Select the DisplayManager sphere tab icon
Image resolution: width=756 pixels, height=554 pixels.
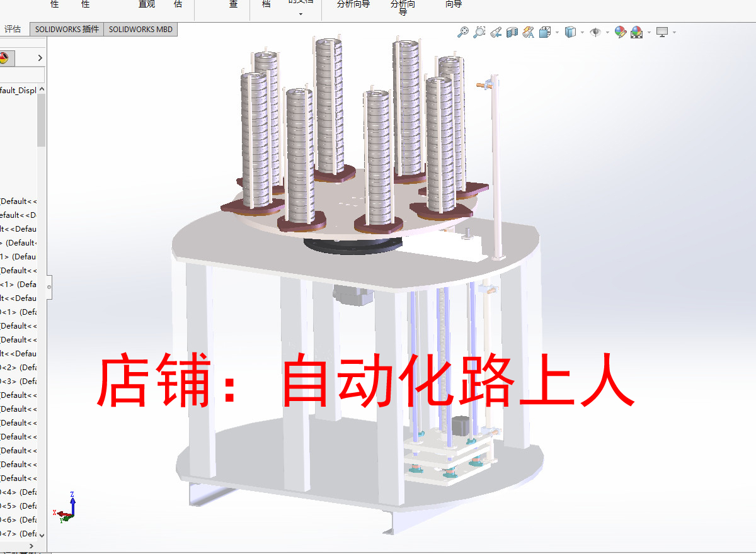point(3,58)
